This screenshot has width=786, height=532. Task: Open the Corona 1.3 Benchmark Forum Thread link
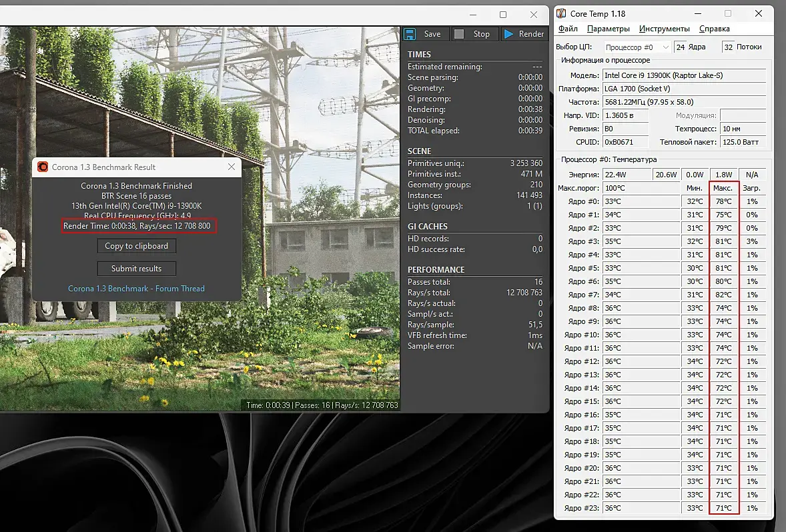point(136,289)
